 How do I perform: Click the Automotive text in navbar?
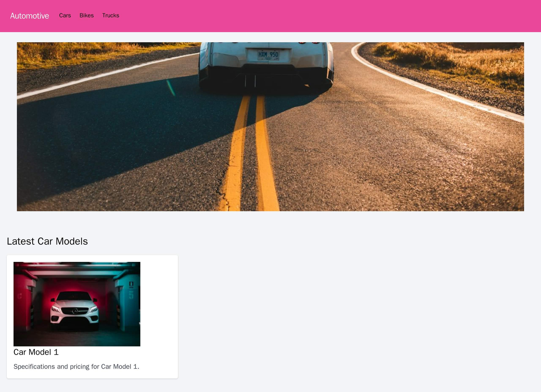tap(29, 16)
